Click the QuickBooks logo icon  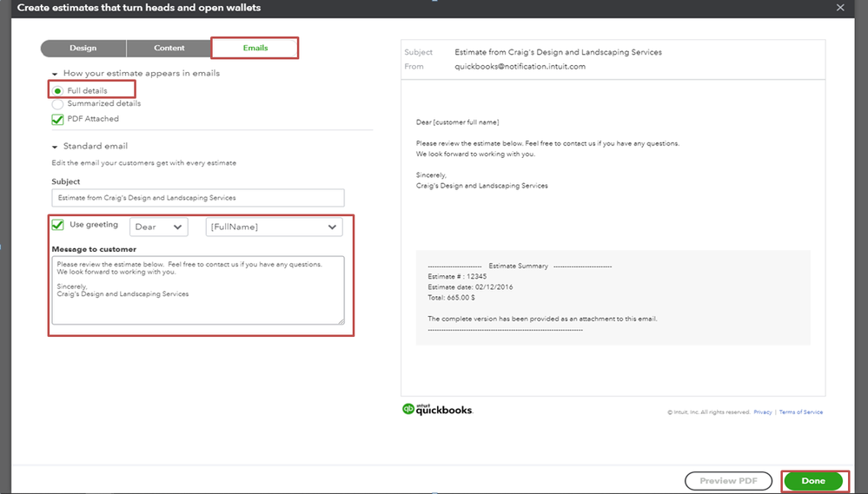[x=408, y=409]
